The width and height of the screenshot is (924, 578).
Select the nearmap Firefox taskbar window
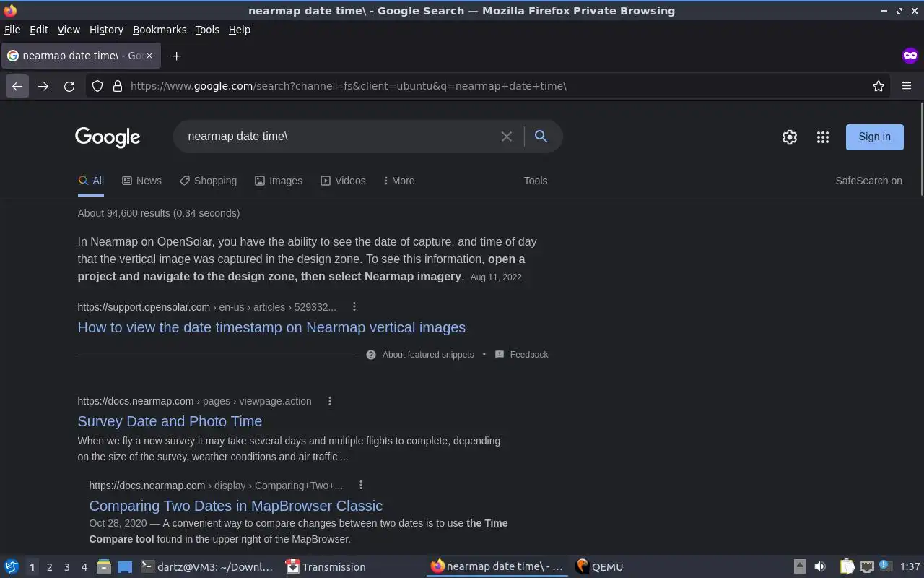(x=497, y=567)
